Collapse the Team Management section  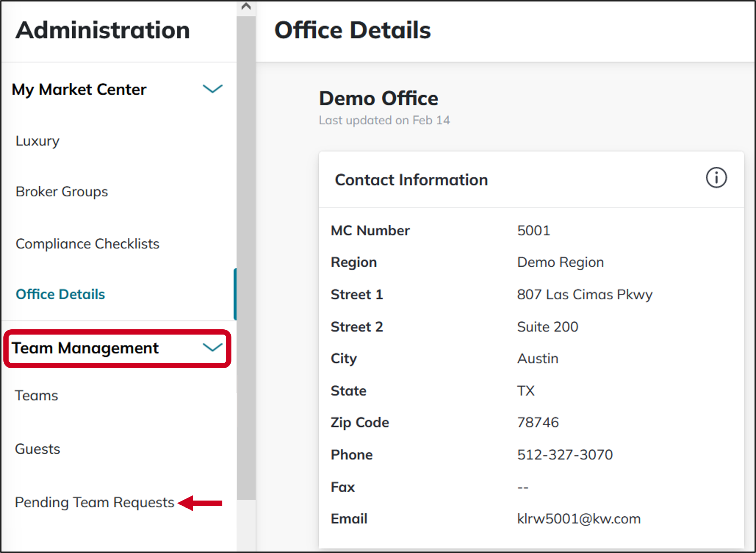212,348
